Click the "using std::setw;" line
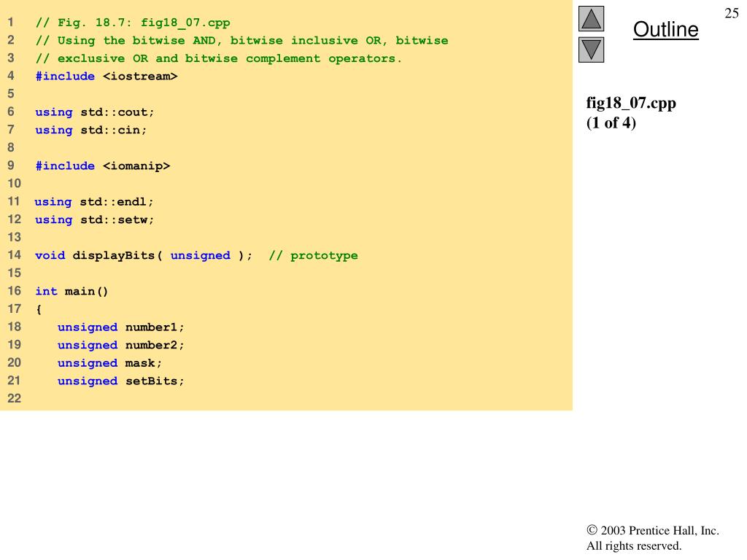 click(95, 219)
